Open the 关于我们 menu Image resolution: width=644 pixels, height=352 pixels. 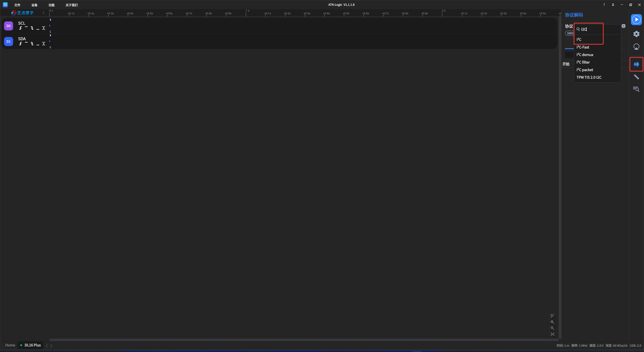click(x=72, y=5)
